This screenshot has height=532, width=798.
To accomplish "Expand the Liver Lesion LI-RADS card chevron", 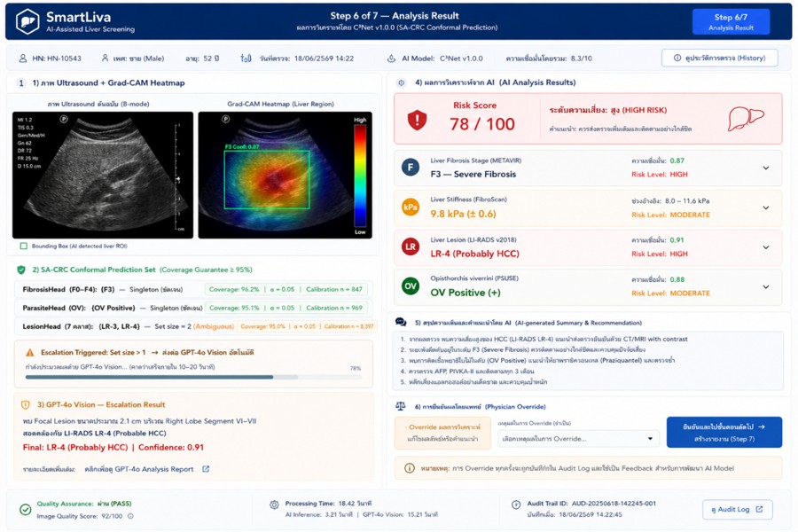I will [x=766, y=247].
